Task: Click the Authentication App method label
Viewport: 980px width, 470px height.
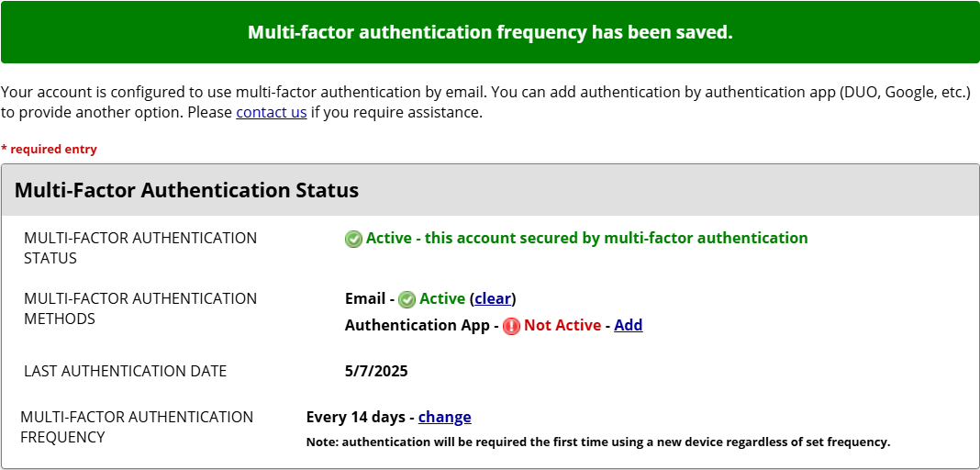Action: click(417, 326)
